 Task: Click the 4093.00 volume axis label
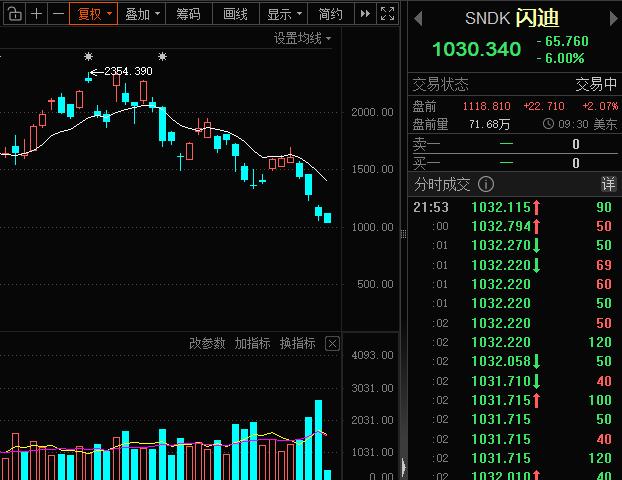(x=372, y=355)
